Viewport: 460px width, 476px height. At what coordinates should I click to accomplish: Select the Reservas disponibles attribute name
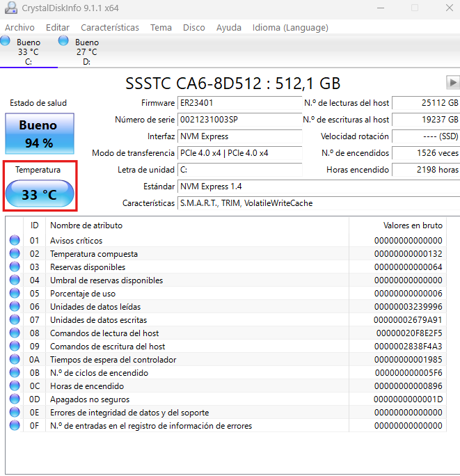(x=88, y=267)
